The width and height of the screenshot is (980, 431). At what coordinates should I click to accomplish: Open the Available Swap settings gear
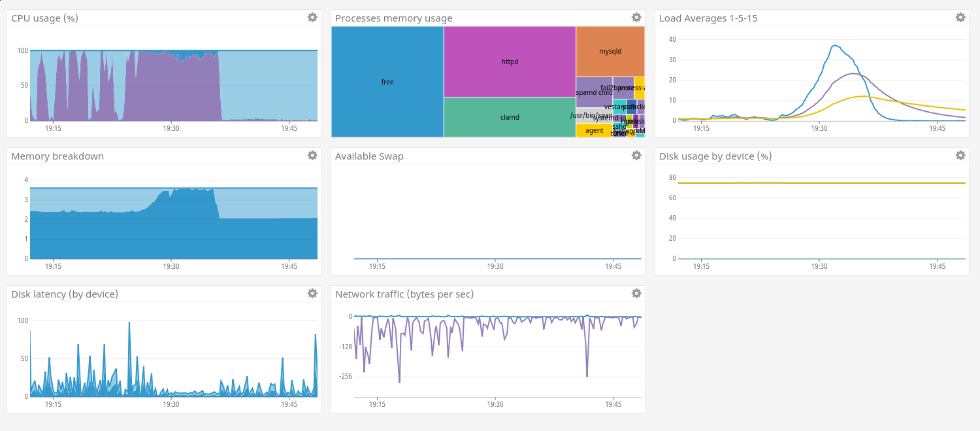[636, 156]
